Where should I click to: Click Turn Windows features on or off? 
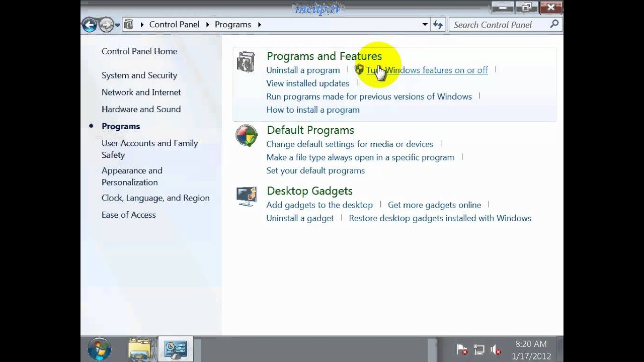click(427, 70)
